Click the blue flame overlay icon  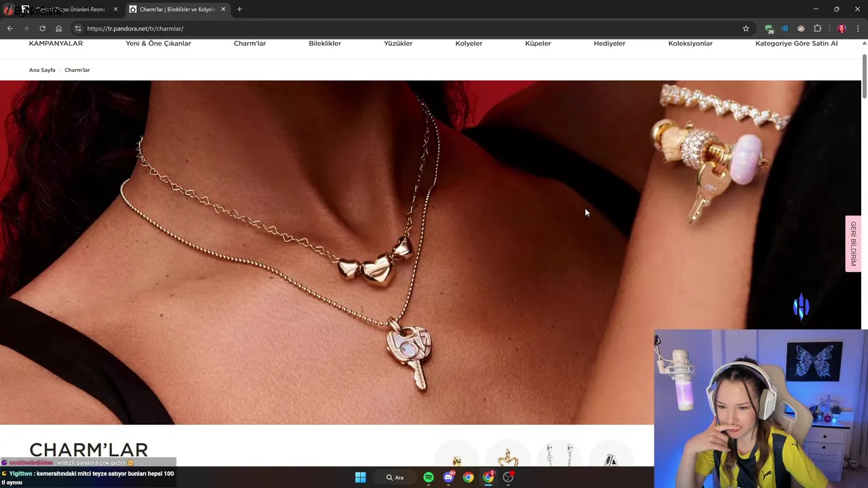(x=802, y=306)
